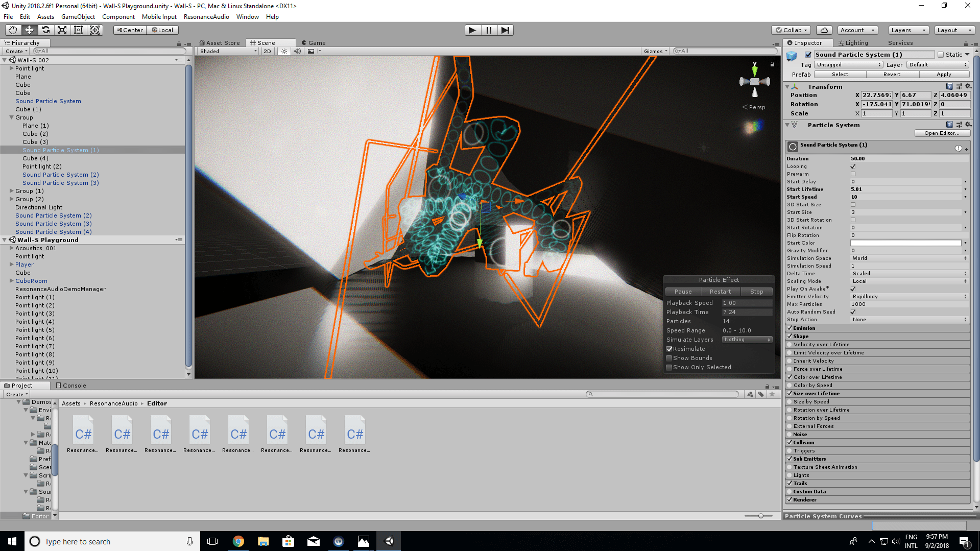Collapse the Group item in Hierarchy
980x551 pixels.
(12, 117)
